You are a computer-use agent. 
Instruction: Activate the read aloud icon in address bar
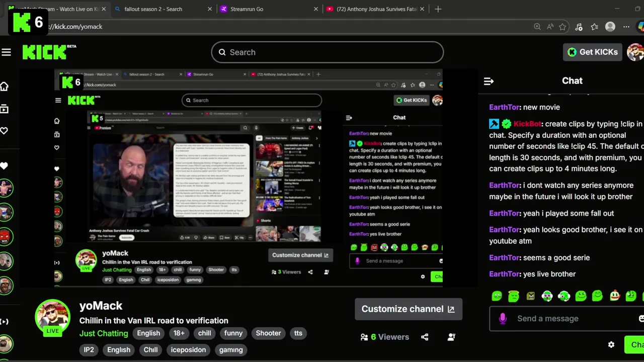[x=550, y=27]
